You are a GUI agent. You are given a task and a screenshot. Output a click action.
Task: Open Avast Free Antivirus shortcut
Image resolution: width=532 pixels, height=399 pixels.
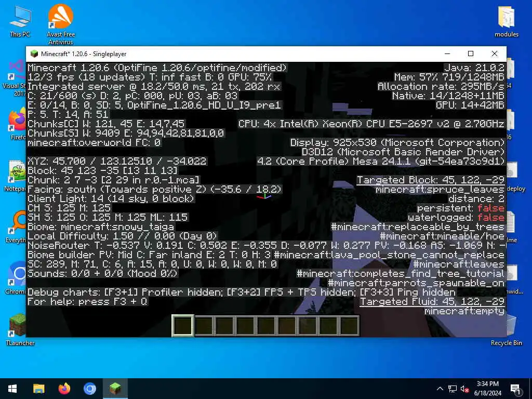point(61,24)
